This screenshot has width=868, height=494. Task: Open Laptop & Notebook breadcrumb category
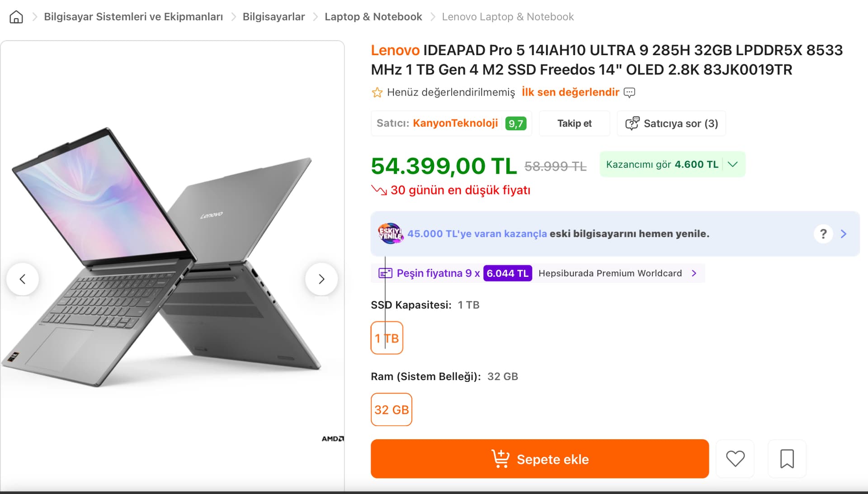point(373,17)
